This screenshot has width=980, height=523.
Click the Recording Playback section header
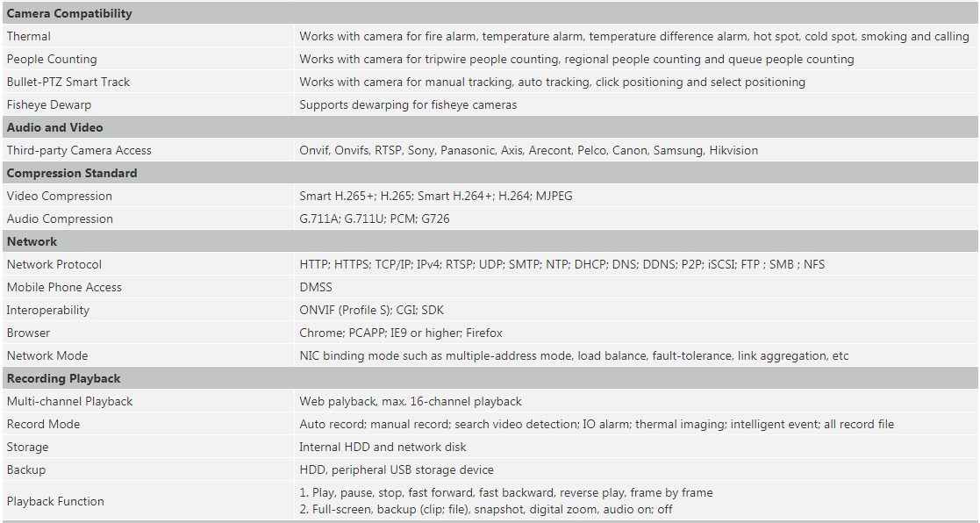click(x=64, y=379)
